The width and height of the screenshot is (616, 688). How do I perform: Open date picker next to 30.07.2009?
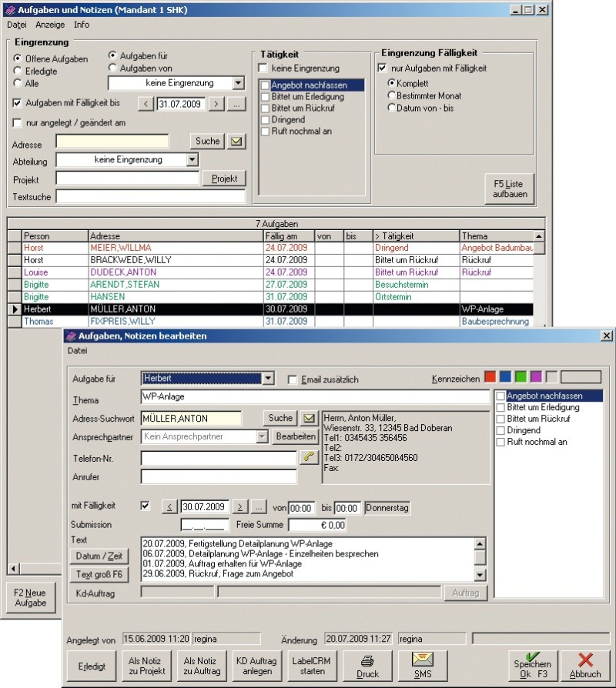coord(259,507)
